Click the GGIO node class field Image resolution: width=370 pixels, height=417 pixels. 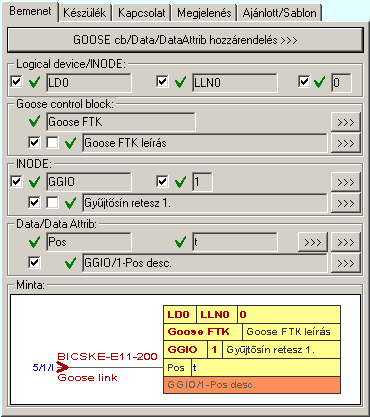click(89, 182)
